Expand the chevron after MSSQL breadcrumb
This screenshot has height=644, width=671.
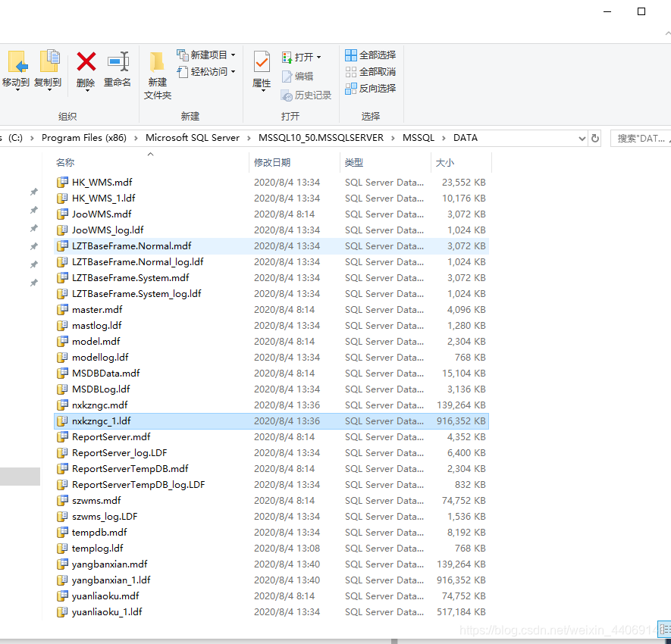(x=444, y=138)
